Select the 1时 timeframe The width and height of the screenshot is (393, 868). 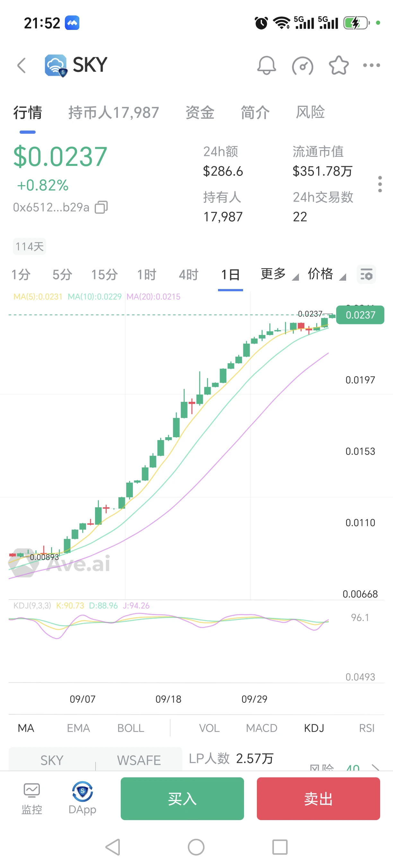tap(147, 275)
